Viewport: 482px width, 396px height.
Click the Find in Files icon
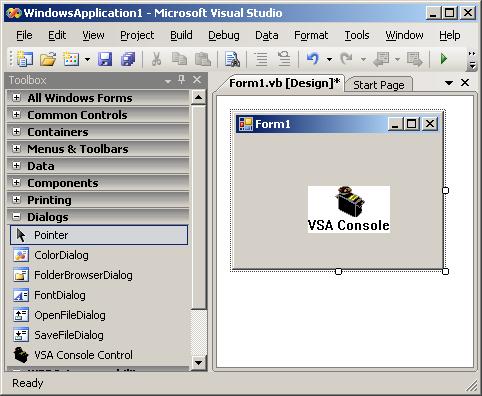coord(232,59)
